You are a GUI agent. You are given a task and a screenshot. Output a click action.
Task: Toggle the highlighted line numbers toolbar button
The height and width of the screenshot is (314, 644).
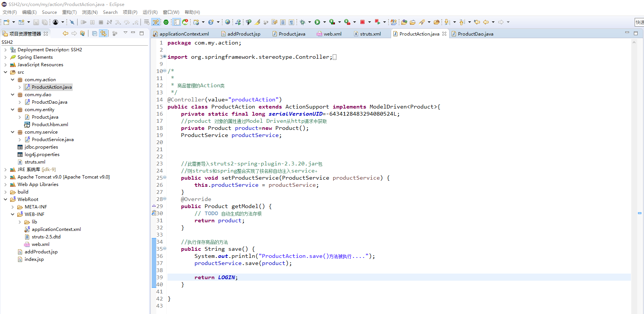[x=176, y=22]
